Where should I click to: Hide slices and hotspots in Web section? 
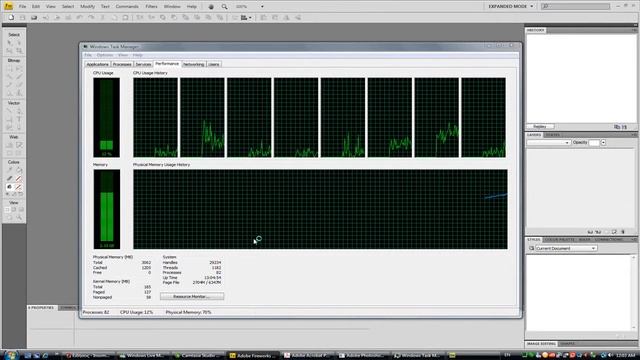point(9,153)
